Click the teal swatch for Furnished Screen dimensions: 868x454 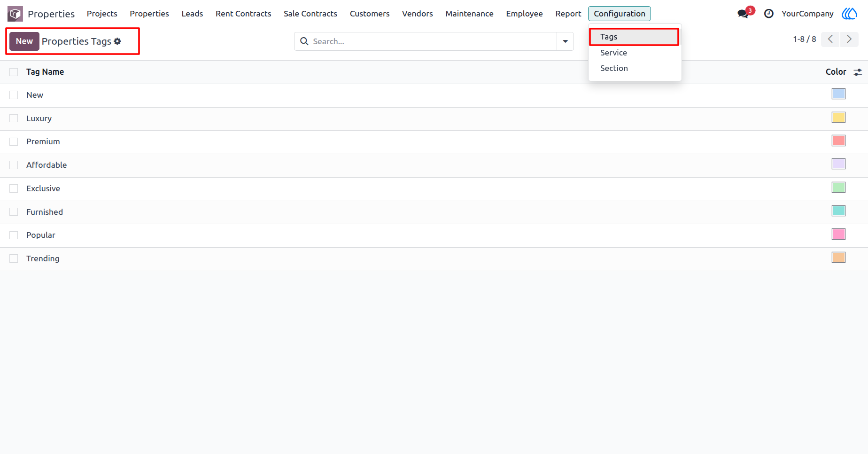(838, 211)
